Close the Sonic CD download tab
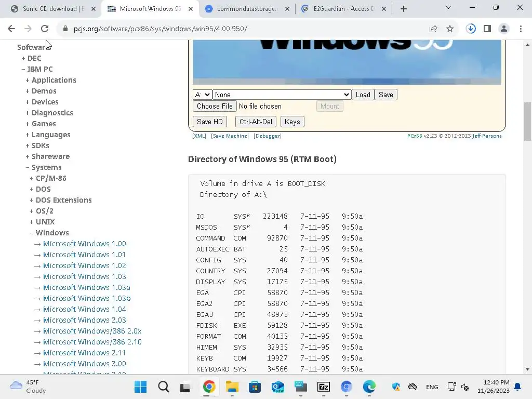The height and width of the screenshot is (399, 532). coord(94,9)
